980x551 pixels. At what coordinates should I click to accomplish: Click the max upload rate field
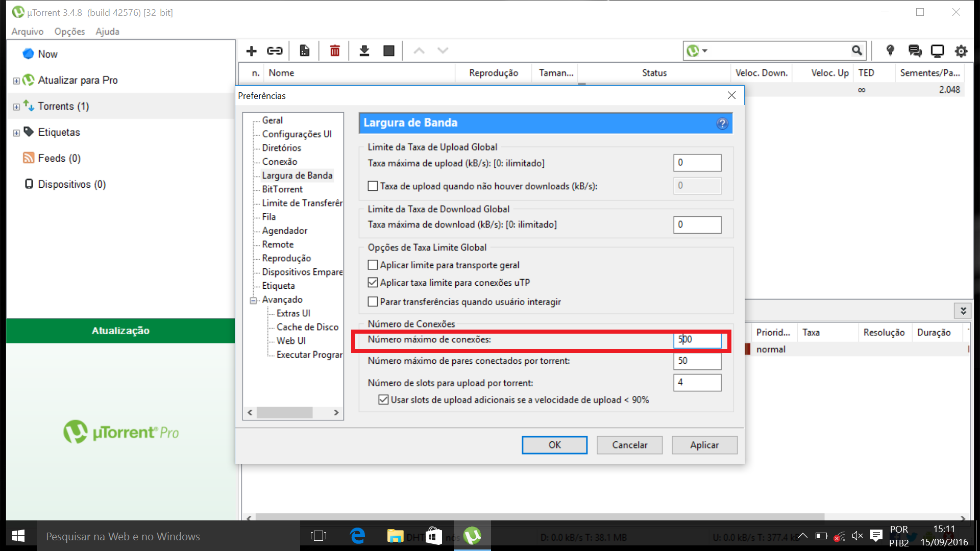[697, 163]
